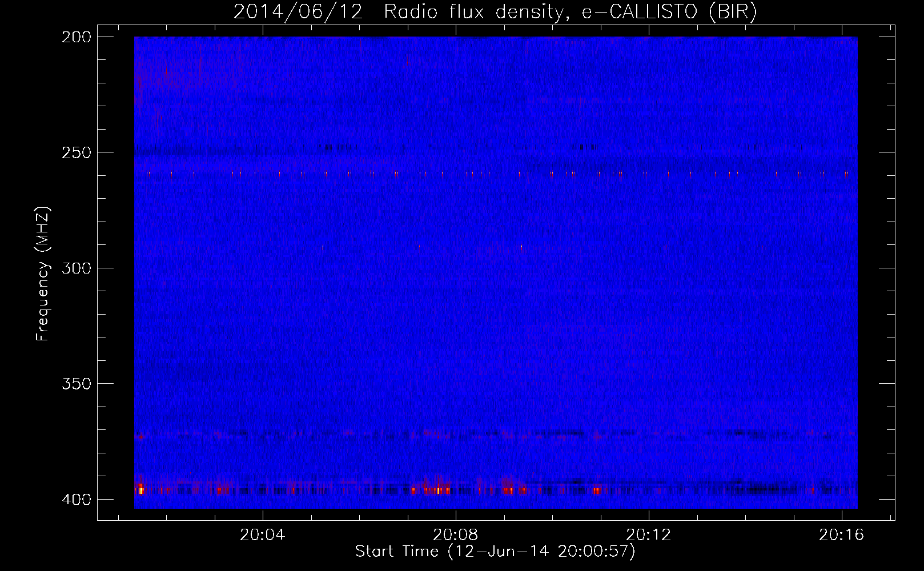
Task: Click the plot title "2014/06/12 Radio flux density, e-CALLISTO (BIR)"
Action: [495, 12]
